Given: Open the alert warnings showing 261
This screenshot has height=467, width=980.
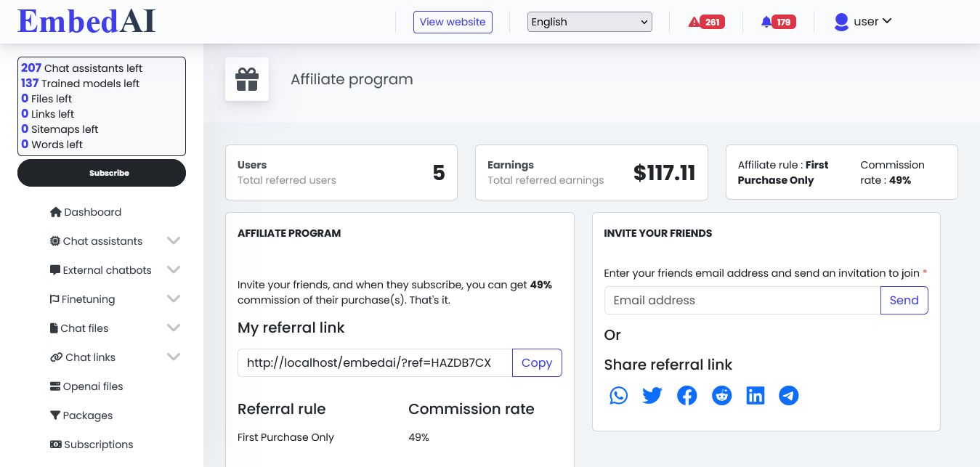Looking at the screenshot, I should (706, 22).
